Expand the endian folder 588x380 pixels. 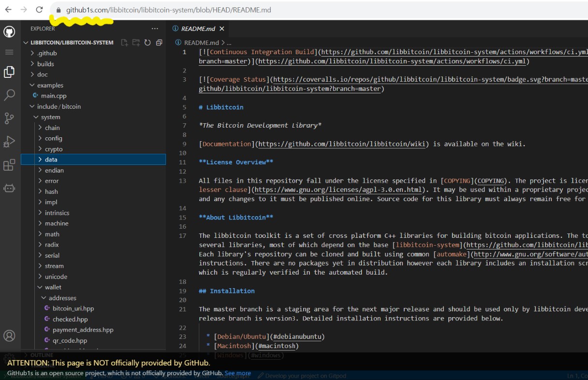54,170
